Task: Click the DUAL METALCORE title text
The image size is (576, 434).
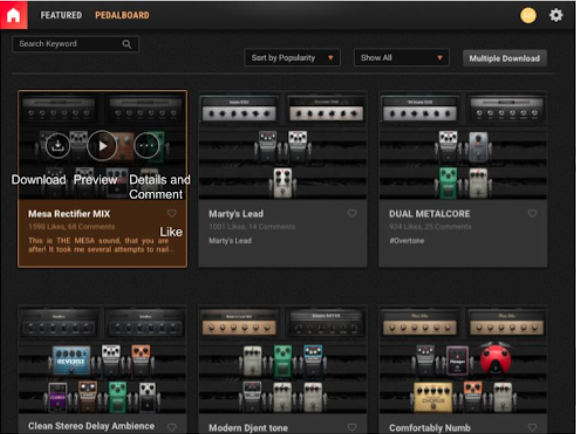Action: click(429, 214)
